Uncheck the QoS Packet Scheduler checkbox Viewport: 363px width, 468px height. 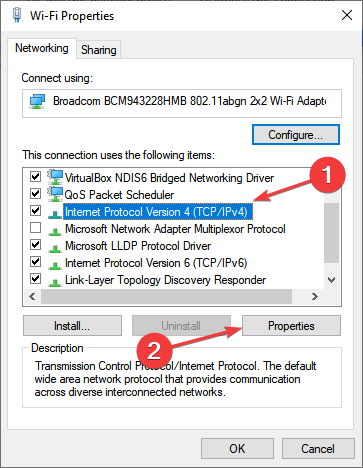tap(35, 193)
